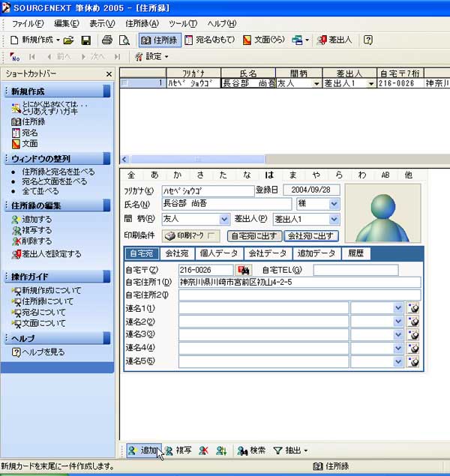450x476 pixels.
Task: Select the 住所録 toolbar view button
Action: pyautogui.click(x=160, y=40)
